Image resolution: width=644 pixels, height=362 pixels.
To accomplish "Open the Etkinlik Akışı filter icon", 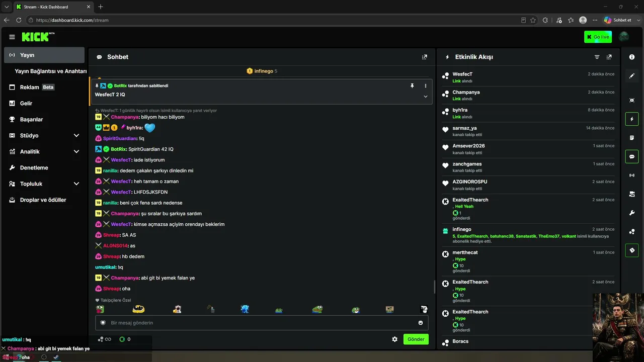I will pyautogui.click(x=597, y=57).
